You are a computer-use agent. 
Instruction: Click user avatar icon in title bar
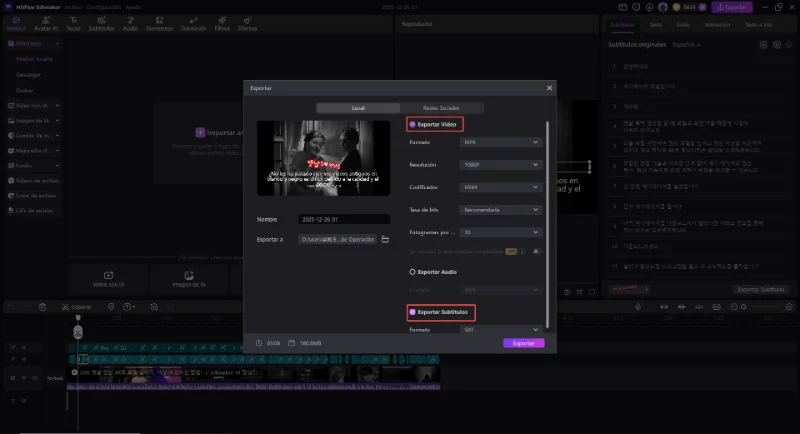[x=663, y=7]
